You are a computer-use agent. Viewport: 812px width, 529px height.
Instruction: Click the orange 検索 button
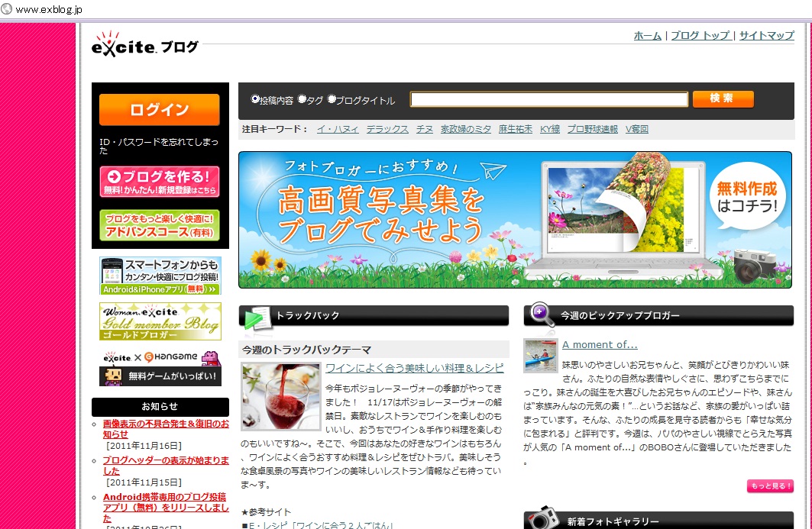coord(723,98)
